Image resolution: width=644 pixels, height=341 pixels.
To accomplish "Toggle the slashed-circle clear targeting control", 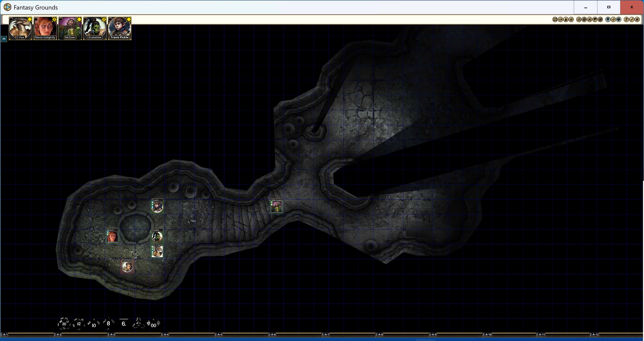I will (x=600, y=19).
